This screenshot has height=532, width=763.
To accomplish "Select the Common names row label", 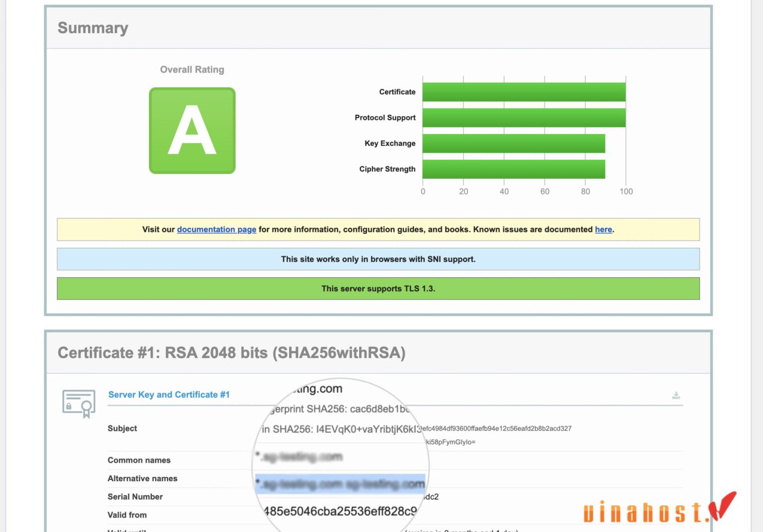I will [140, 460].
